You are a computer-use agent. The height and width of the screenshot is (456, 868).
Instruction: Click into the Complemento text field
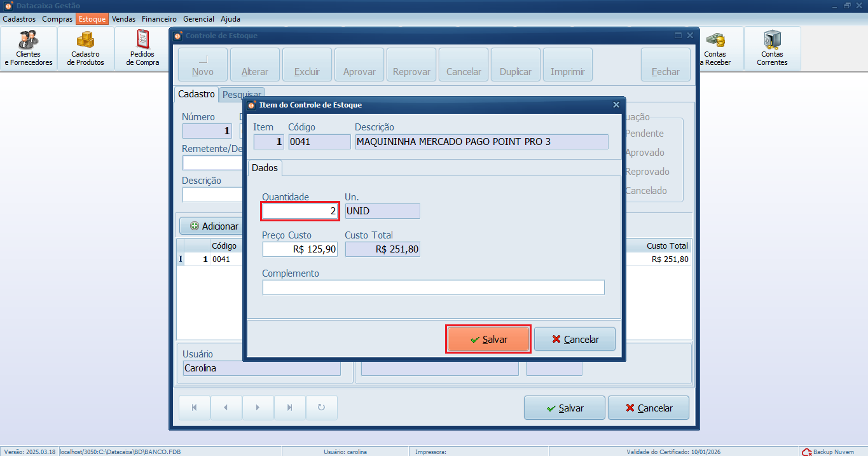[433, 287]
